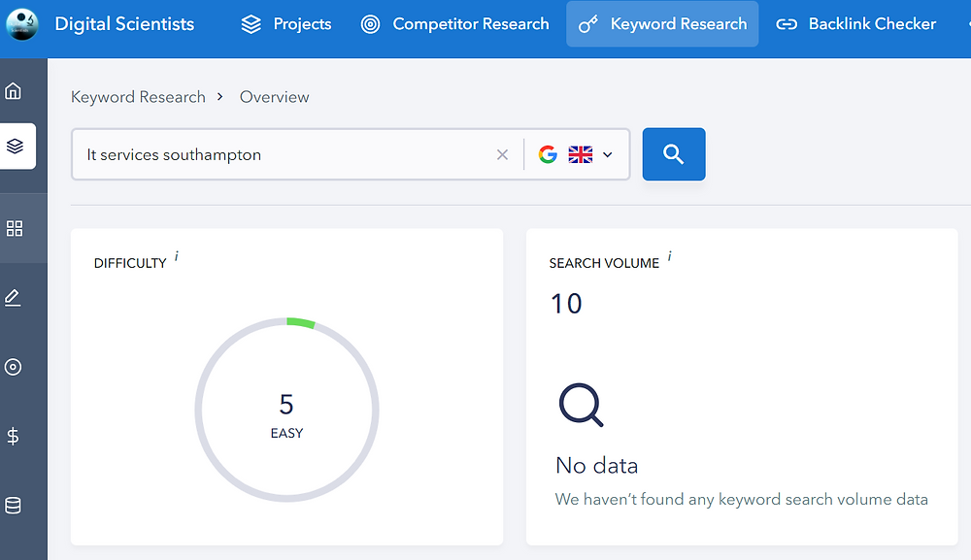
Task: Open the Digital Scientists home link
Action: (124, 24)
